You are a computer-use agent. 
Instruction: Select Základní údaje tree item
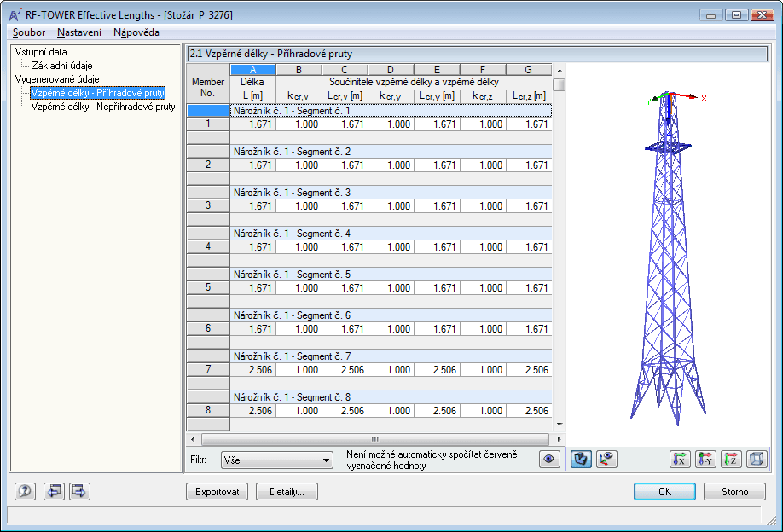pos(61,66)
